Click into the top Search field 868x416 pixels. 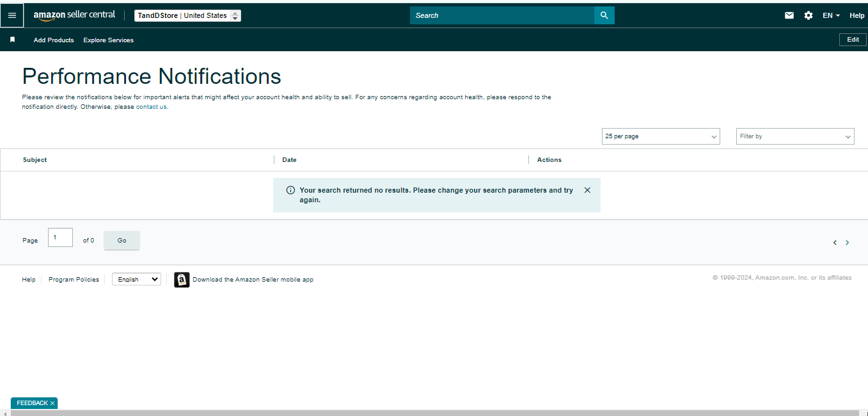502,15
